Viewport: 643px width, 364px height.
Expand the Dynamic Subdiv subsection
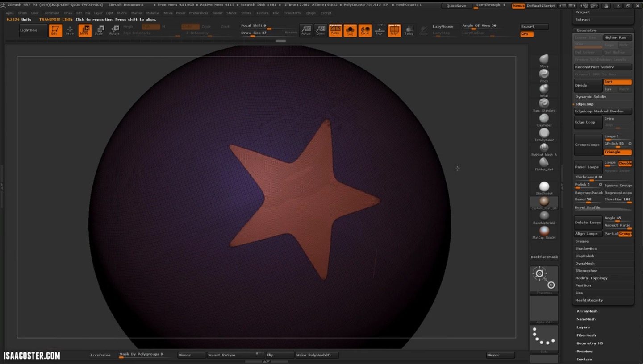(x=590, y=97)
